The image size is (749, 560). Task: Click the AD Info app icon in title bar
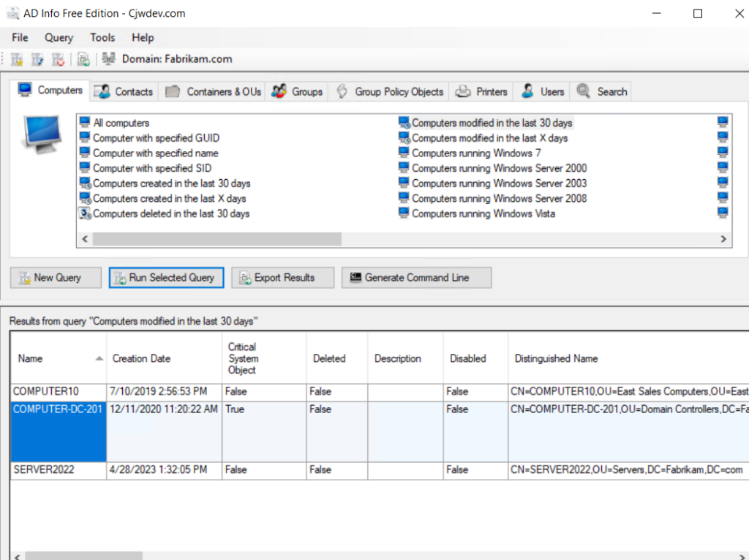click(13, 13)
